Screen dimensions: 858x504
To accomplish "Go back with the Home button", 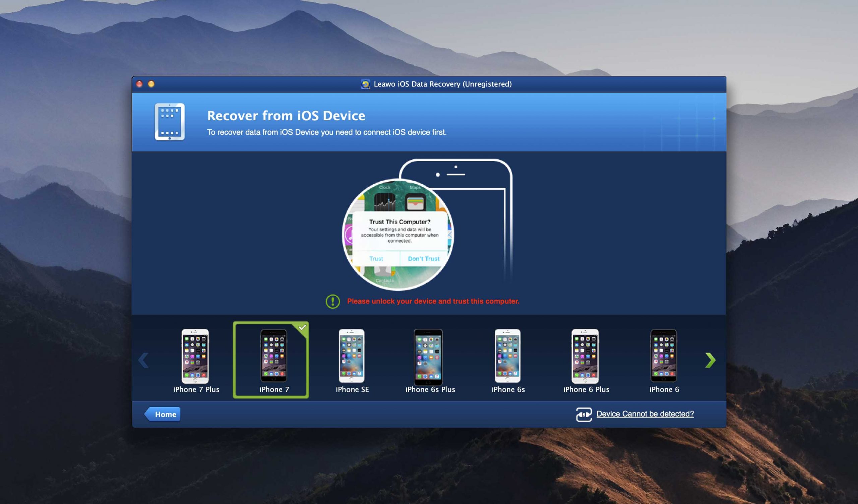I will (163, 414).
